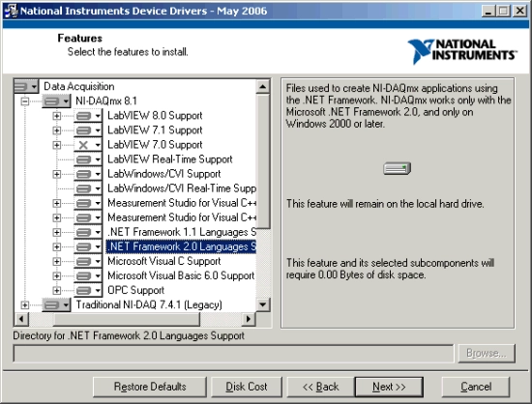Expand Microsoft Visual C Support node

coord(57,262)
